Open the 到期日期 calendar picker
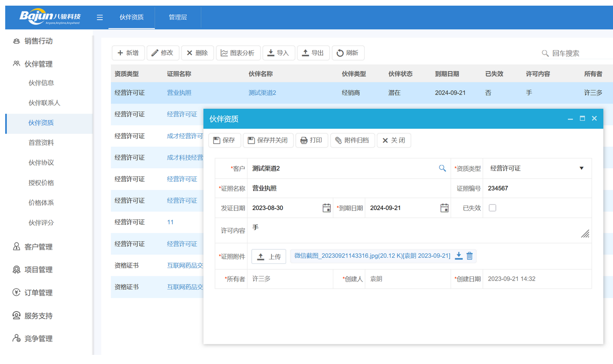Image resolution: width=613 pixels, height=364 pixels. click(x=444, y=208)
